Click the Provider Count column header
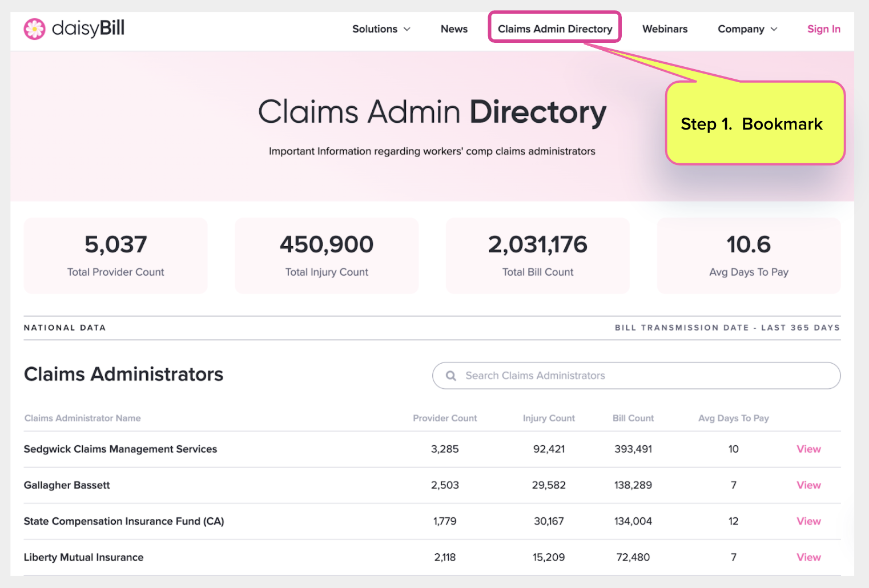 point(445,418)
